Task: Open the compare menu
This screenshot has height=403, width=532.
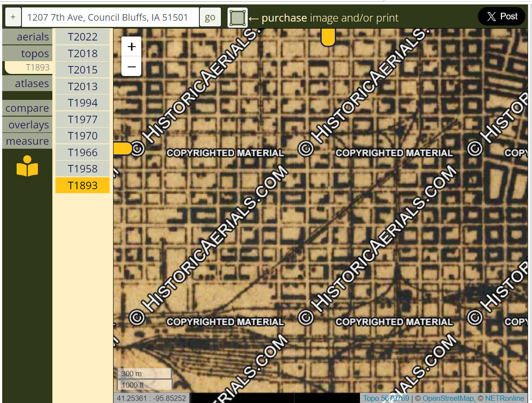Action: [x=27, y=108]
